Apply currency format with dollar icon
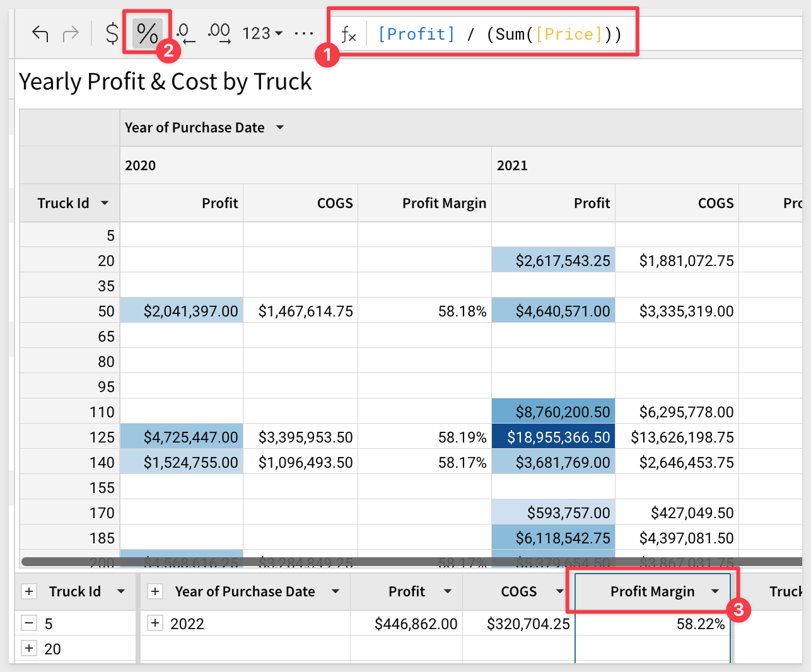The width and height of the screenshot is (811, 672). pos(112,33)
